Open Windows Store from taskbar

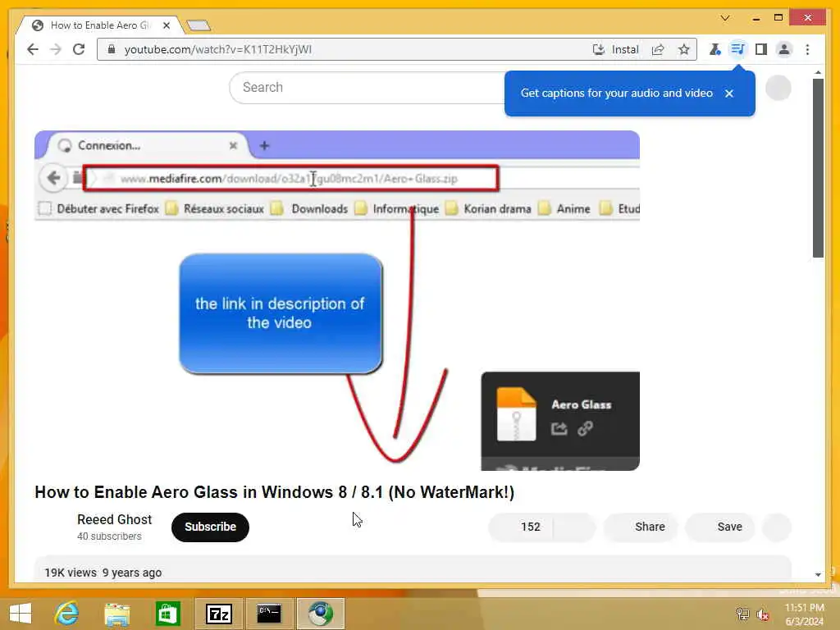click(167, 614)
